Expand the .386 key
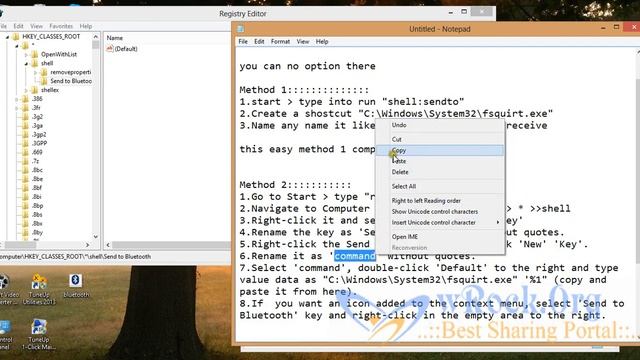This screenshot has height=360, width=640. pyautogui.click(x=17, y=99)
